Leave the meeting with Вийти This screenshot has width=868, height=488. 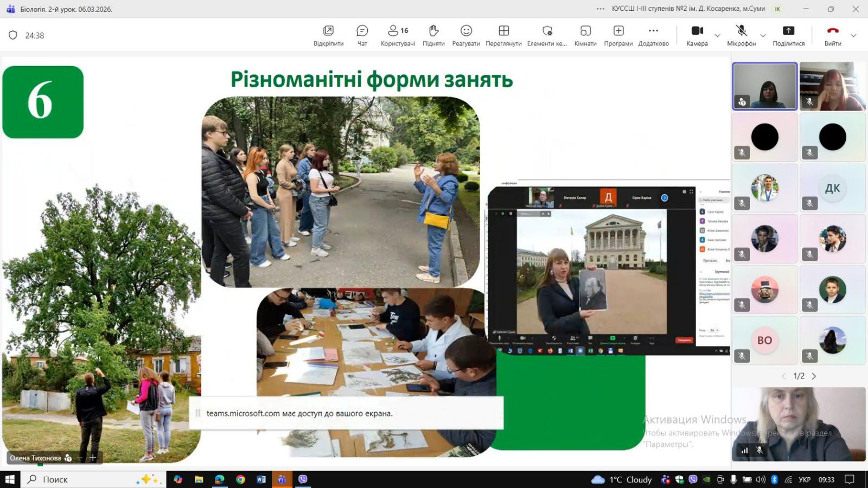(833, 35)
